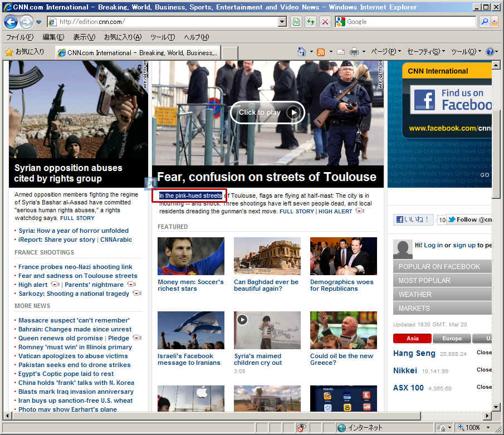
Task: Select the Europe markets tab
Action: pos(452,338)
